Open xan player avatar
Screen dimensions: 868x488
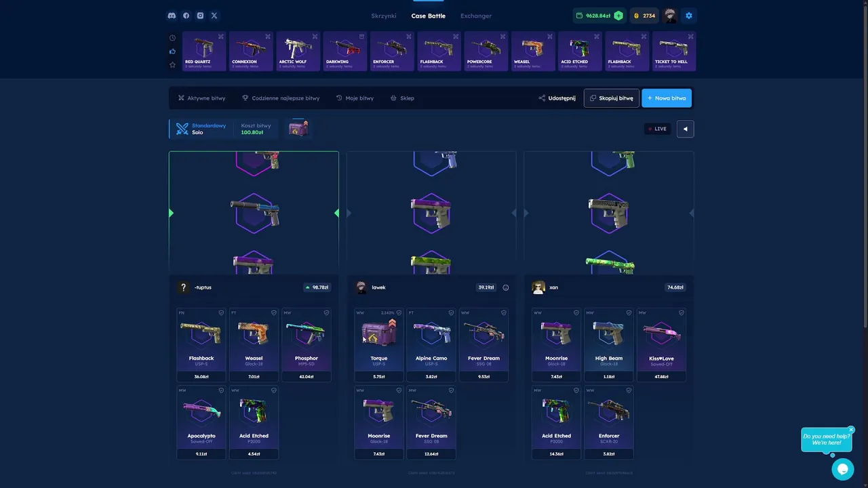[538, 287]
